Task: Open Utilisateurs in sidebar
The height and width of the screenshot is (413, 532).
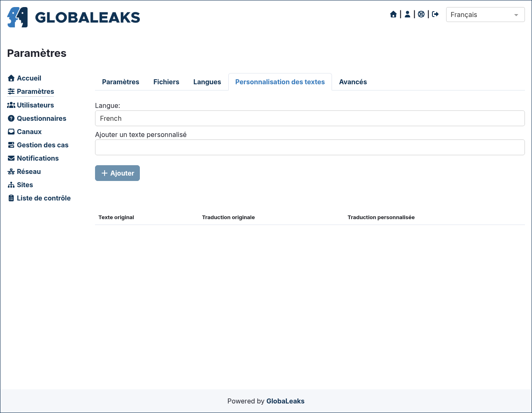Action: click(x=35, y=105)
